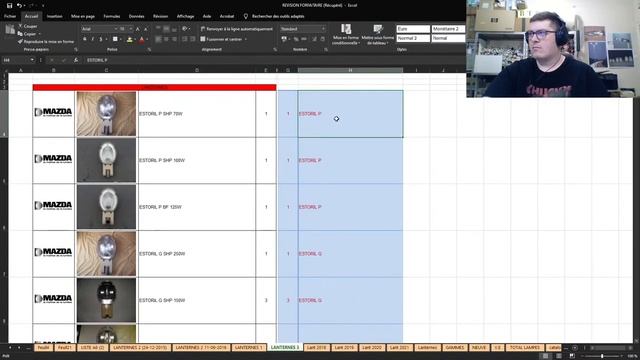Open Mise en forme conditionnelle menu
Image resolution: width=640 pixels, height=360 pixels.
(346, 34)
